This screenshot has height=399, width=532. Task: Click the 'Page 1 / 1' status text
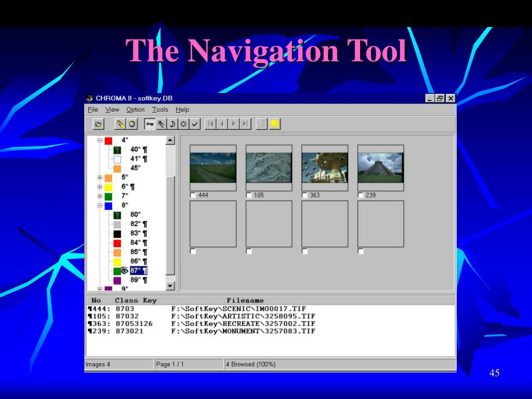170,364
